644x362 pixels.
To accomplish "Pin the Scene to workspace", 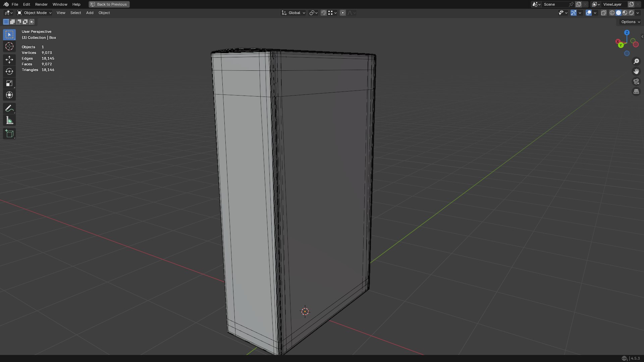I will click(x=571, y=4).
